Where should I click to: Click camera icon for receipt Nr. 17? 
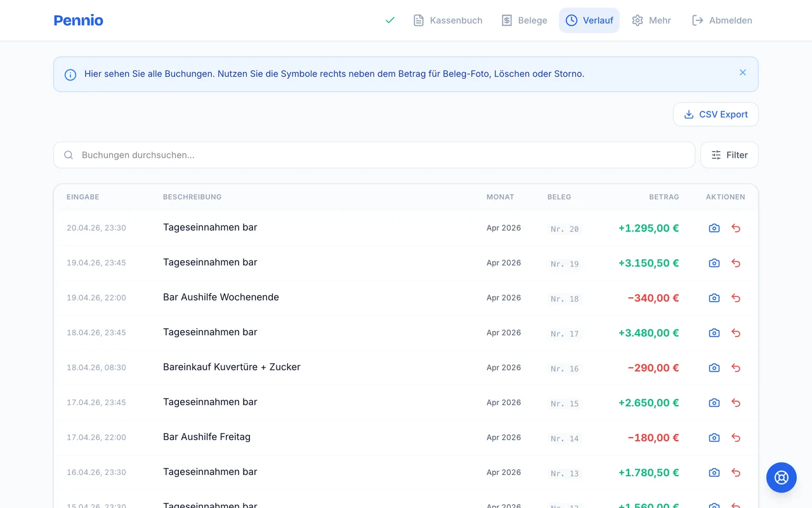click(x=714, y=333)
